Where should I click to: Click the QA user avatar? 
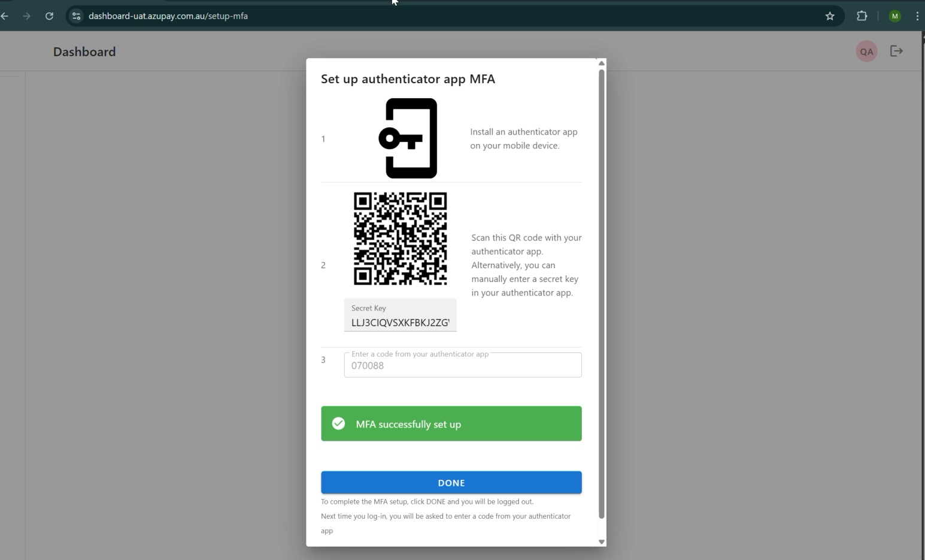[866, 51]
